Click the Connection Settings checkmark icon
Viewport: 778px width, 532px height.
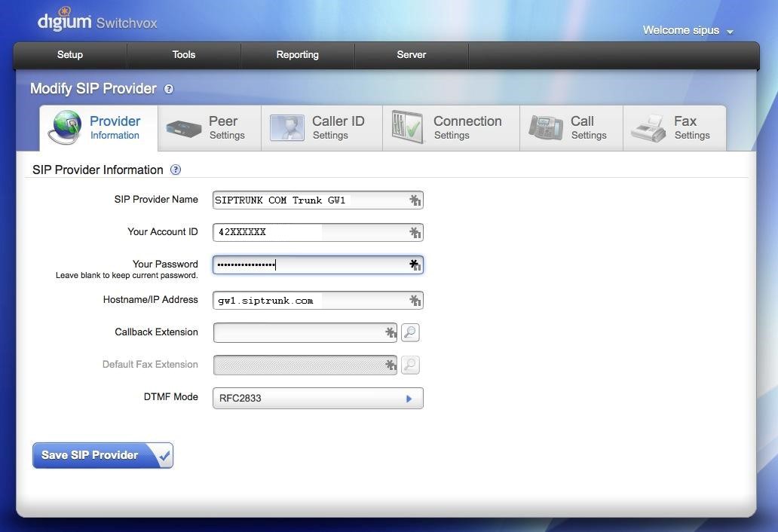407,127
